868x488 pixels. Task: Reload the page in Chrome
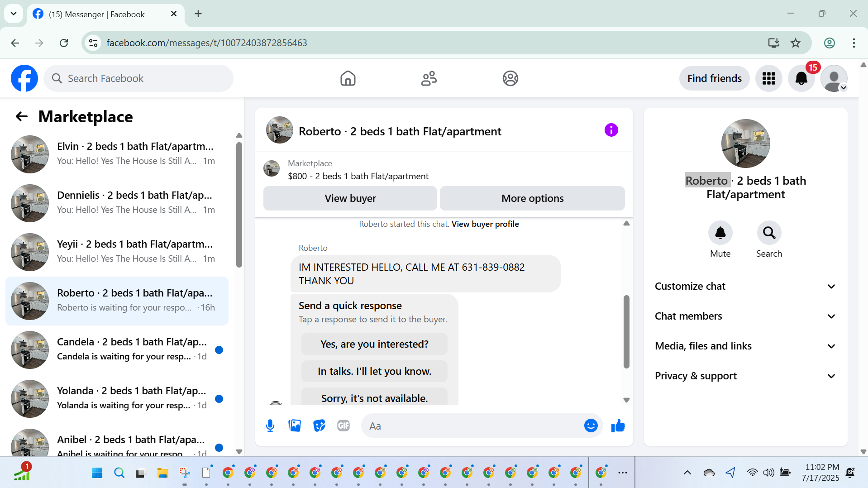tap(64, 43)
